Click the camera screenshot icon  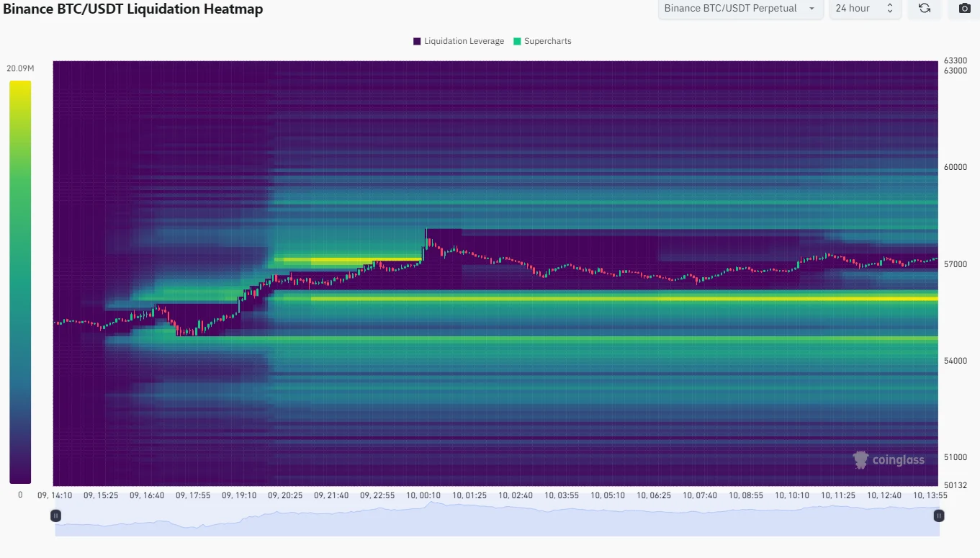pos(964,9)
